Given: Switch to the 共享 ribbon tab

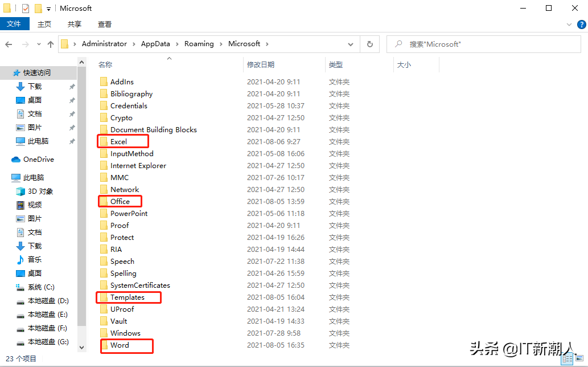Looking at the screenshot, I should click(74, 25).
